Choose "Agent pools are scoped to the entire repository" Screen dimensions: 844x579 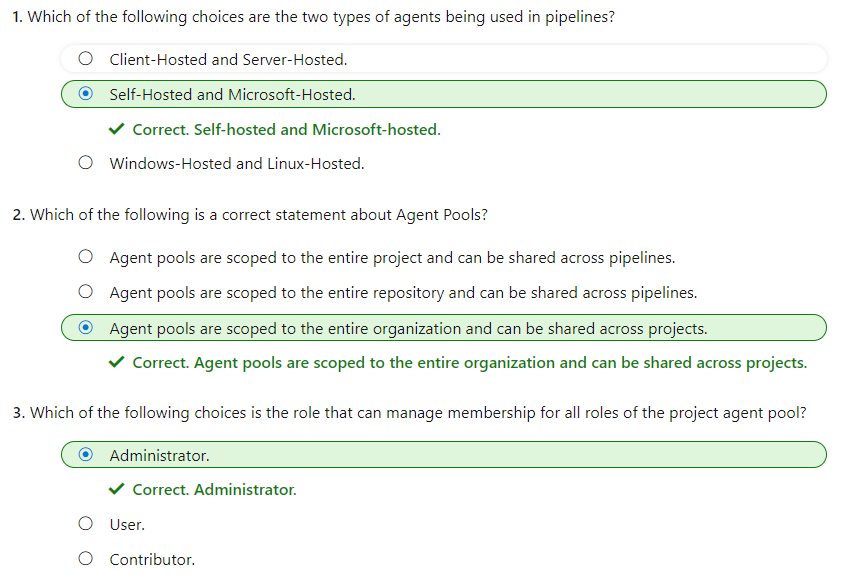point(85,291)
